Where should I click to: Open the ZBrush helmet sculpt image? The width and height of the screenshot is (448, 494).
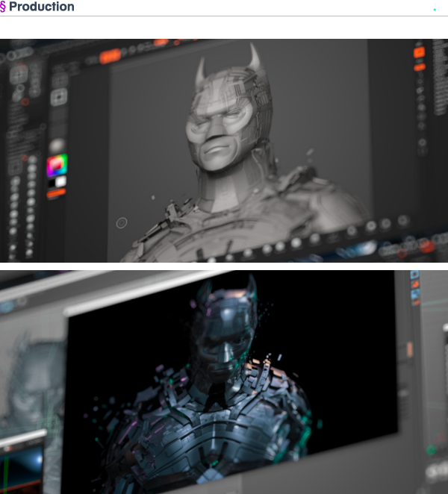click(224, 151)
